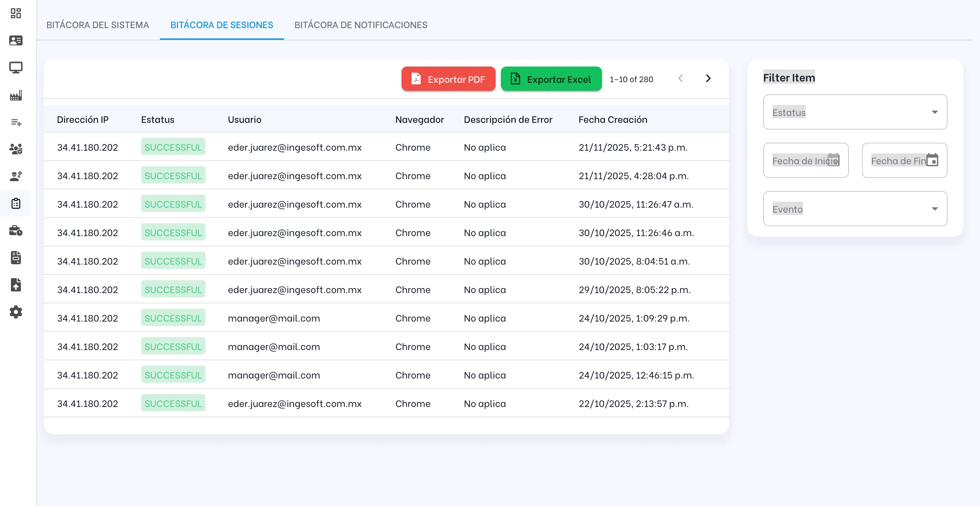Select the playlist-add list icon in sidebar
This screenshot has width=980, height=506.
[x=16, y=123]
